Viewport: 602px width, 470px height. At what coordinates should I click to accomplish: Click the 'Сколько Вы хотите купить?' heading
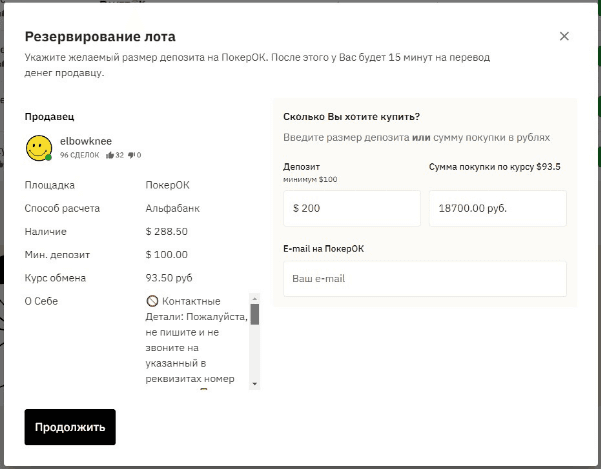point(352,117)
